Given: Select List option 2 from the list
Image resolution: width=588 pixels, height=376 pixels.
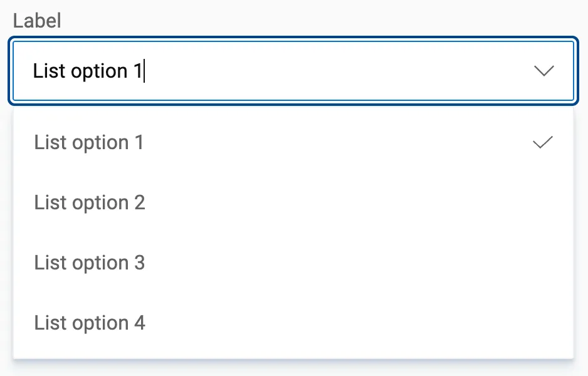Looking at the screenshot, I should [x=90, y=203].
